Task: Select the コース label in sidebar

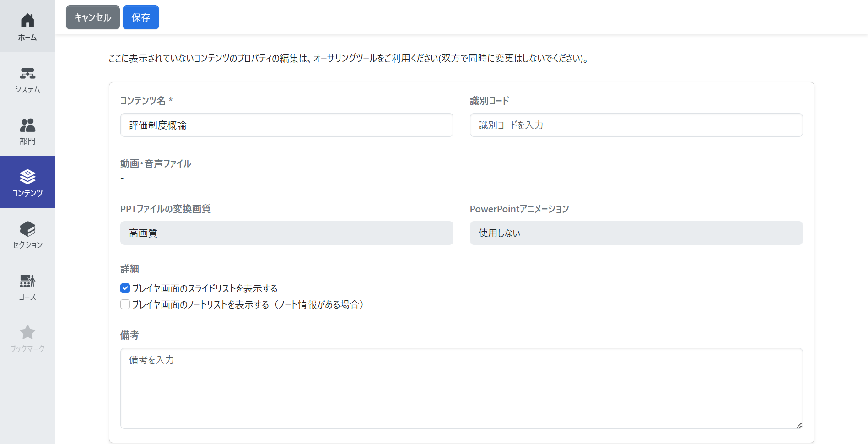Action: tap(27, 297)
